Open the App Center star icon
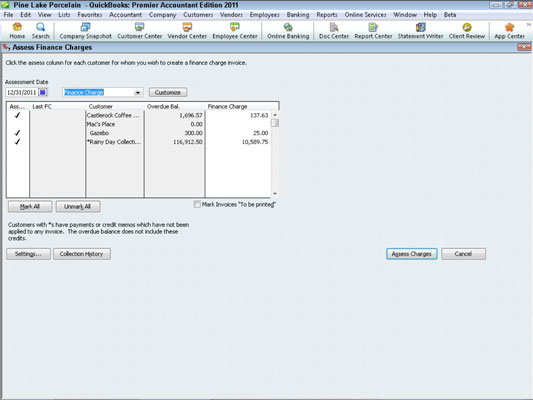Viewport: 533px width, 400px height. 509,28
